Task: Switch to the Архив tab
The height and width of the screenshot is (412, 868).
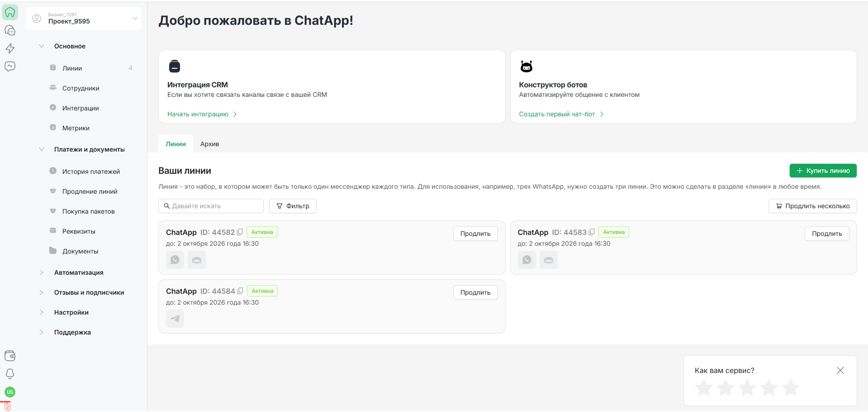Action: click(209, 144)
